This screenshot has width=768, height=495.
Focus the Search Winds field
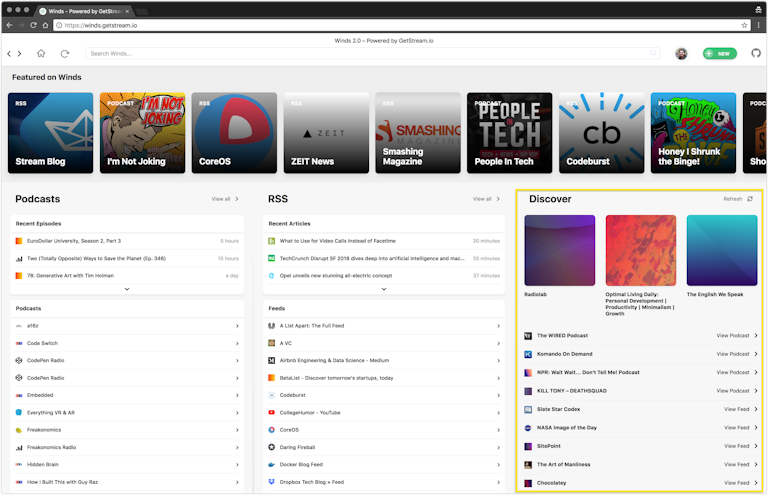click(x=372, y=53)
